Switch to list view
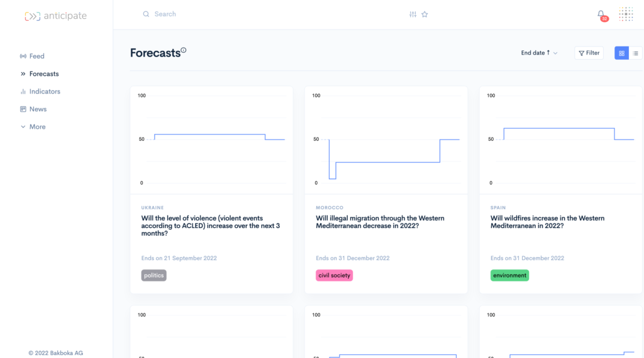This screenshot has width=644, height=358. (635, 53)
